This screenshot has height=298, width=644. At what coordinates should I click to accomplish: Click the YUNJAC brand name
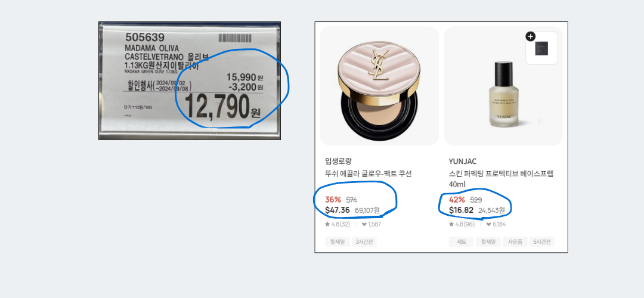[x=463, y=162]
